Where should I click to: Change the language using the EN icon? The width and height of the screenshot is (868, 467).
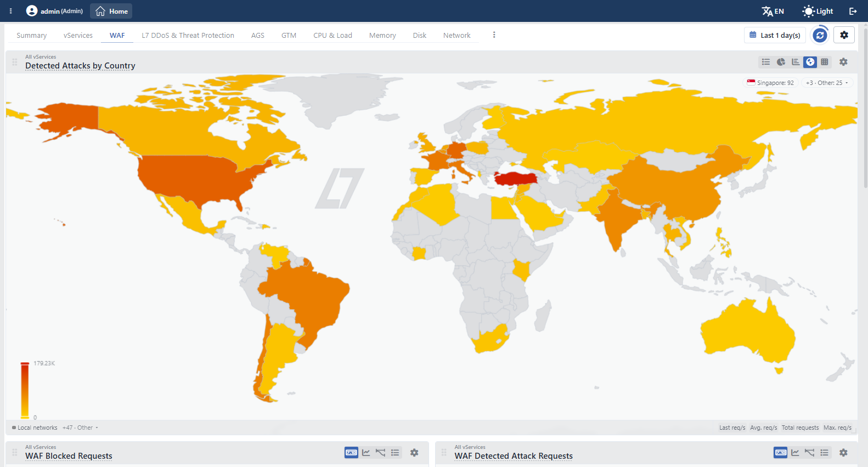773,11
